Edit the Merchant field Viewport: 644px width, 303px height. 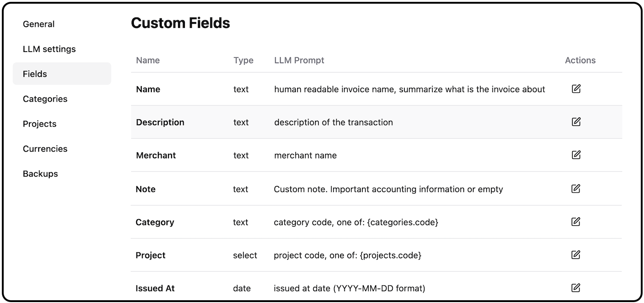576,155
